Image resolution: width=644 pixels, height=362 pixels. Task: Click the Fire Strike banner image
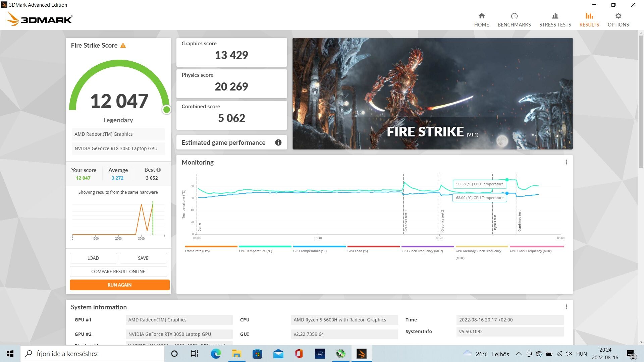[x=432, y=94]
